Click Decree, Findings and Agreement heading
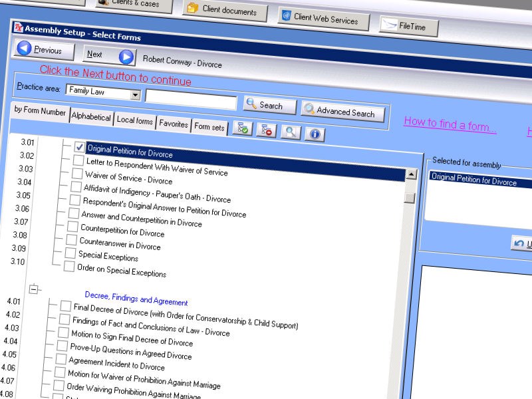This screenshot has width=532, height=399. (136, 299)
